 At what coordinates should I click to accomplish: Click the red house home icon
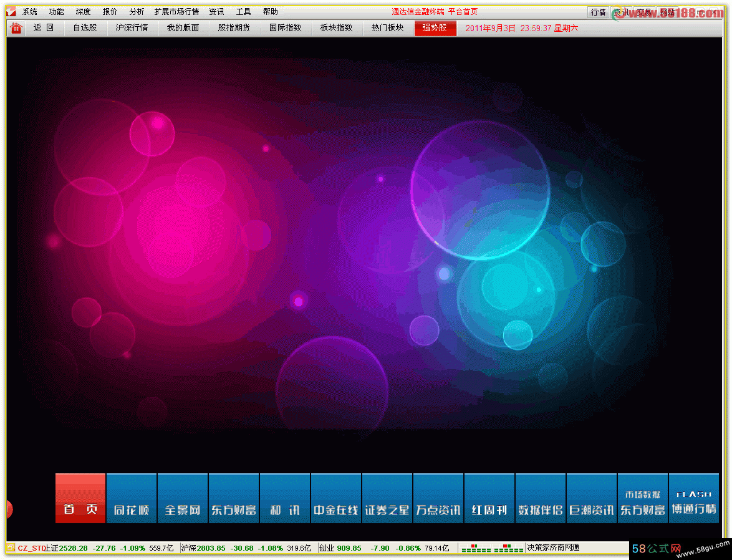[x=16, y=28]
